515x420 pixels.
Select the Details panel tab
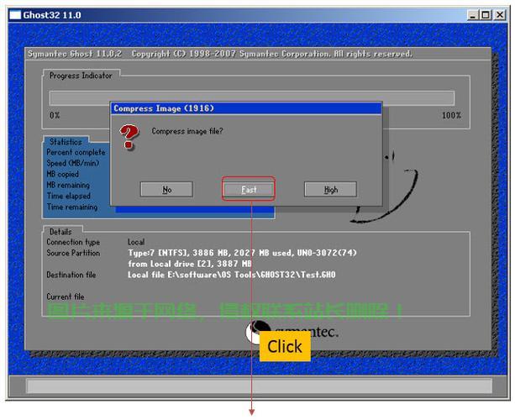point(60,232)
